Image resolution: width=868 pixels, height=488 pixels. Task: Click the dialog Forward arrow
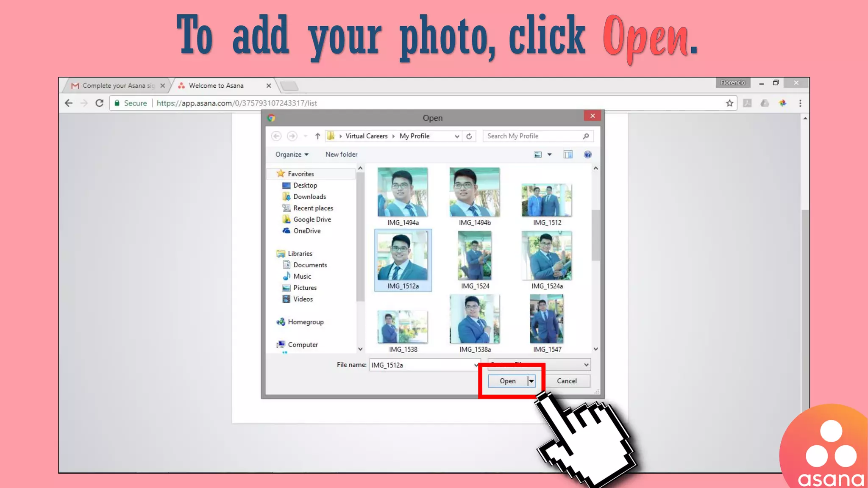(x=292, y=136)
